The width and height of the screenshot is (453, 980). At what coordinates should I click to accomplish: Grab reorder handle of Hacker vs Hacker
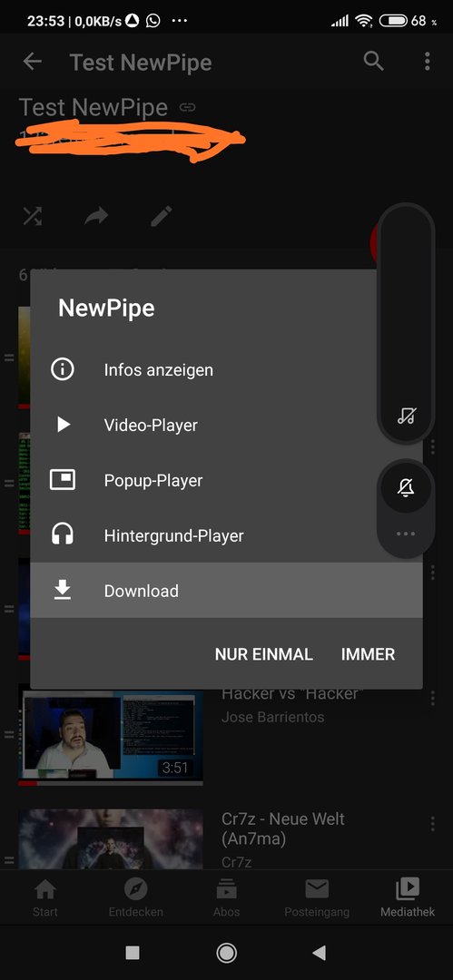coord(9,734)
